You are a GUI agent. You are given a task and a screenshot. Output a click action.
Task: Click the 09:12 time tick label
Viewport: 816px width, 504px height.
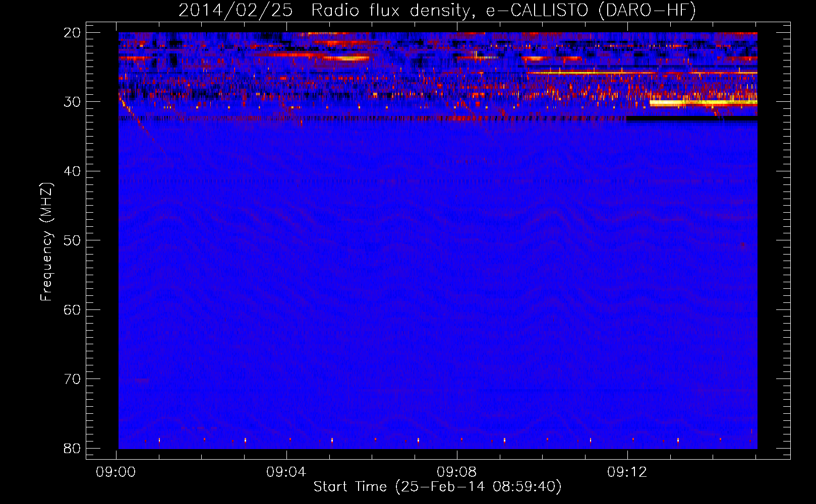627,472
